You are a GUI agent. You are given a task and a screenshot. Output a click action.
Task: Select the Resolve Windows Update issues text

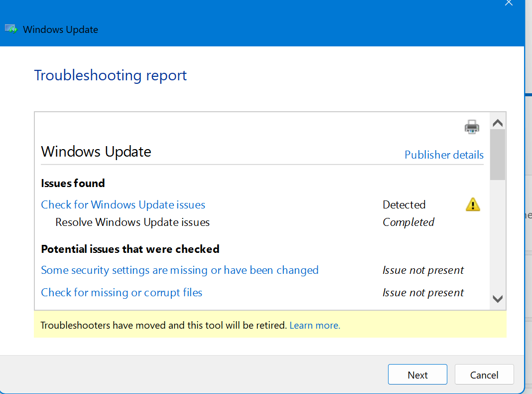133,222
